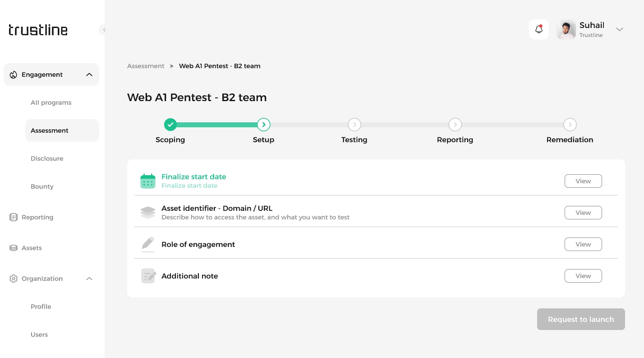Open the Suhail user account dropdown
Viewport: 644px width, 358px height.
click(620, 29)
